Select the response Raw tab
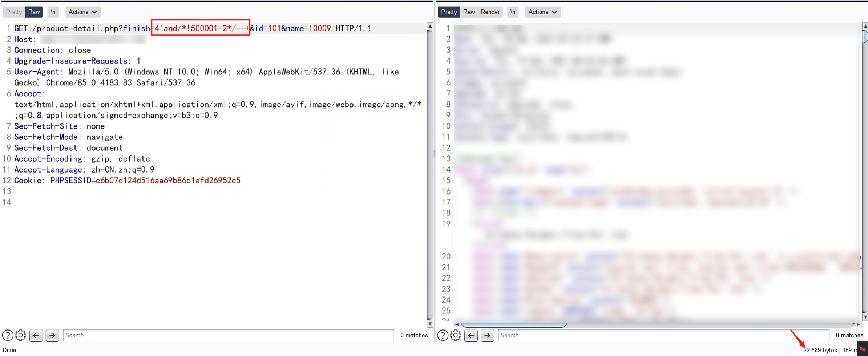Image resolution: width=868 pixels, height=356 pixels. (469, 12)
